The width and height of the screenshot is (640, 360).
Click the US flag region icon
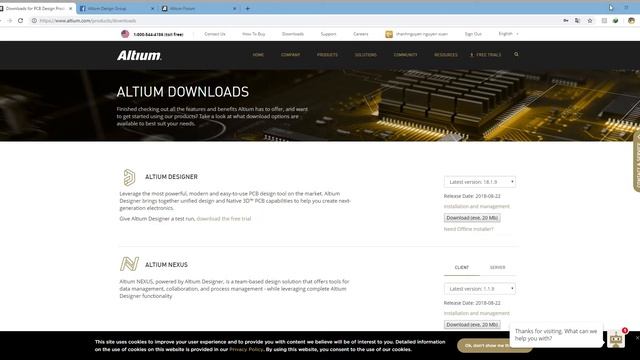125,34
